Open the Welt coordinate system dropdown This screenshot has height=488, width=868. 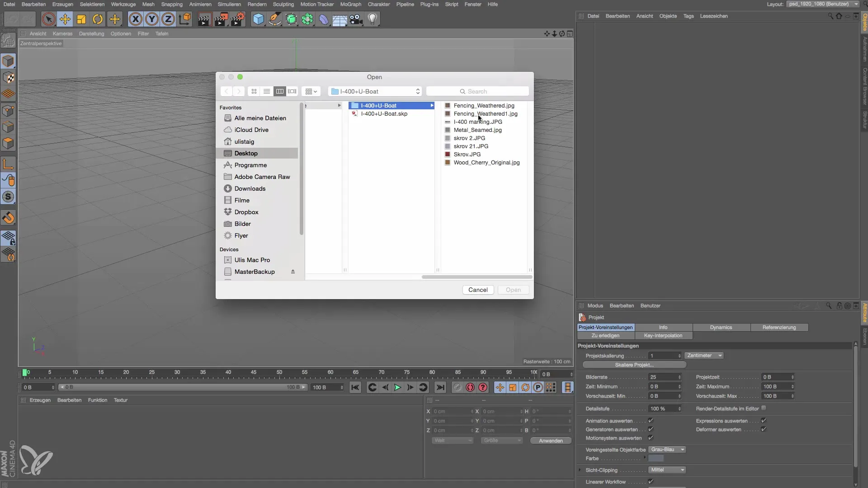(x=453, y=441)
